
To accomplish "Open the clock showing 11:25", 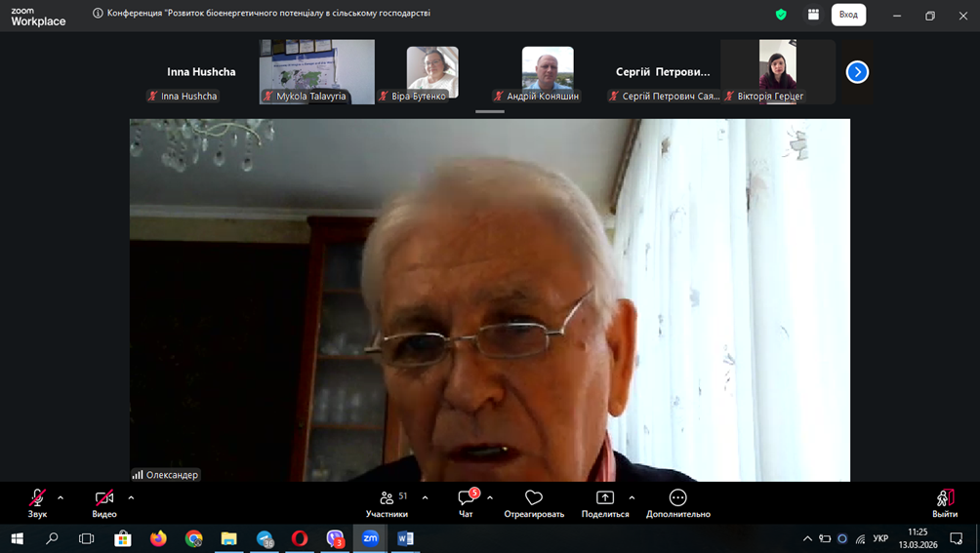I will tap(918, 538).
